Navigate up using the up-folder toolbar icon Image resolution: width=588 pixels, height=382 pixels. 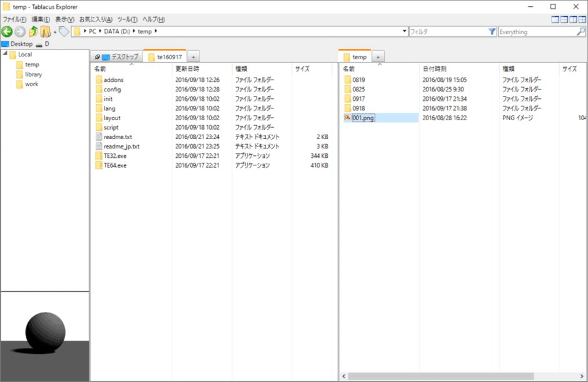click(33, 31)
